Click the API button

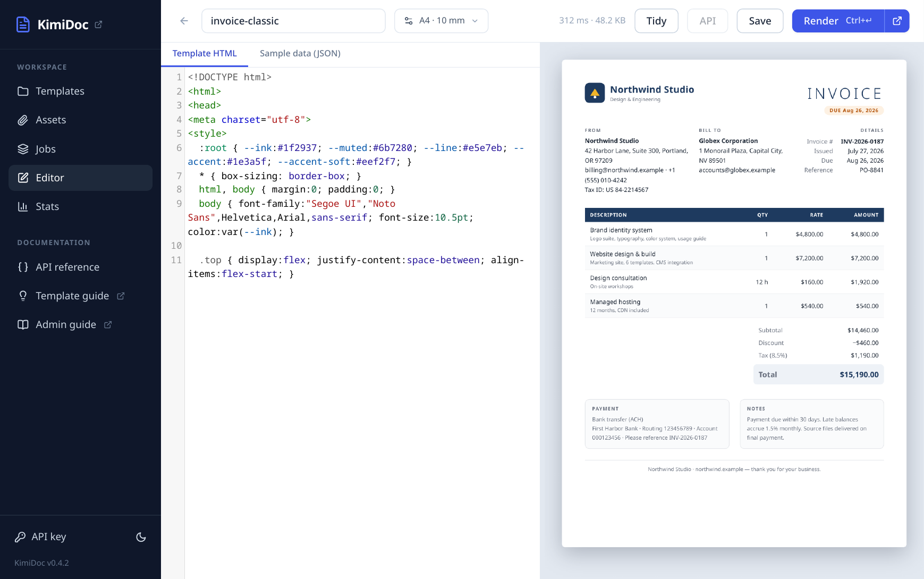coord(707,21)
